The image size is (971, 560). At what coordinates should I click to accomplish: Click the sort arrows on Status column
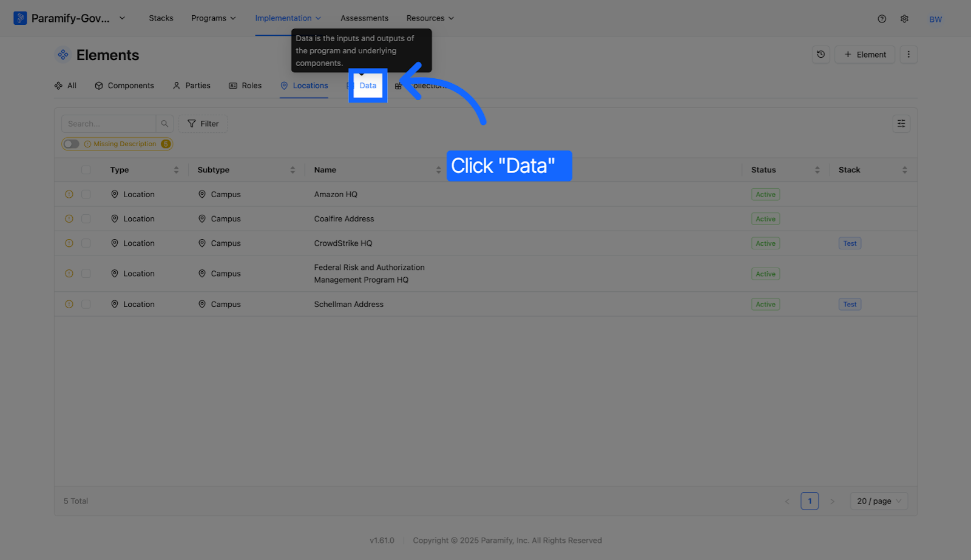pyautogui.click(x=817, y=170)
